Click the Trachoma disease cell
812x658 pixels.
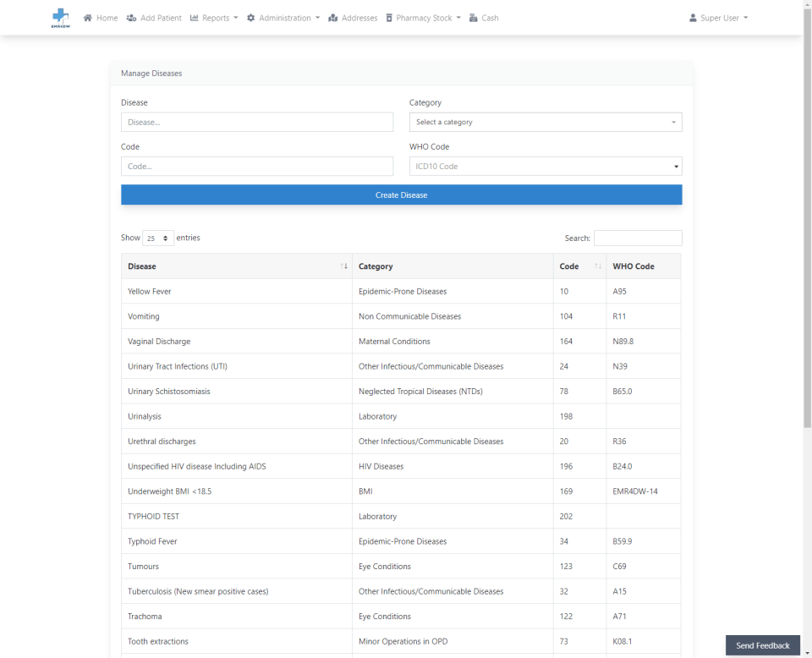[237, 616]
